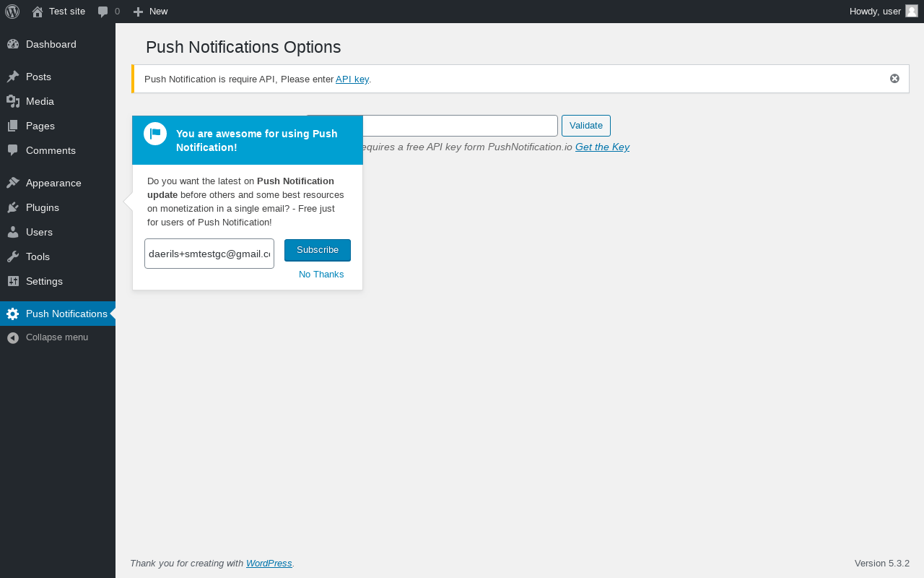Click the Posts pushpin icon
Screen dimensions: 924x578
[13, 77]
